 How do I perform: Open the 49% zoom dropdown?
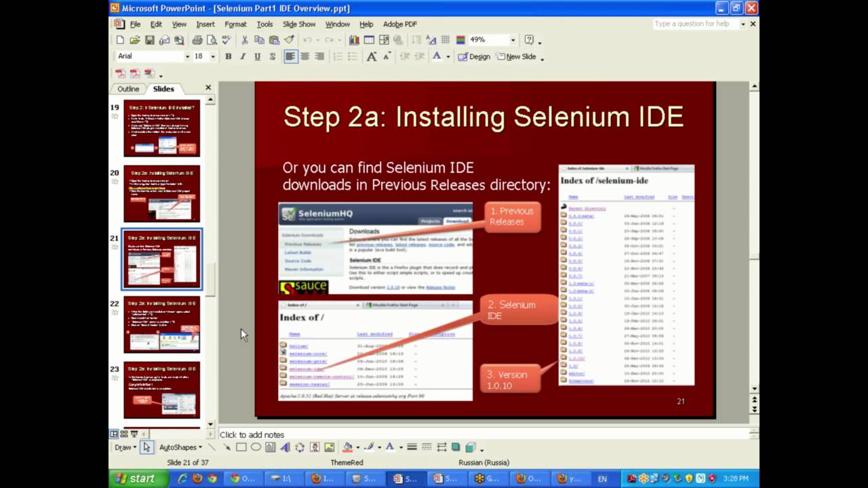pyautogui.click(x=513, y=40)
